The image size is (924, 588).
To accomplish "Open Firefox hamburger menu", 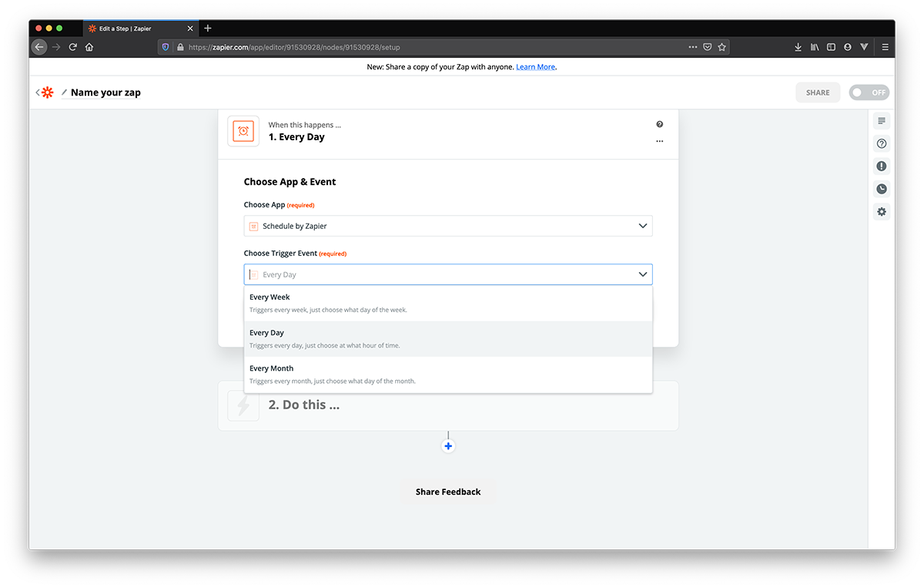I will (x=885, y=47).
